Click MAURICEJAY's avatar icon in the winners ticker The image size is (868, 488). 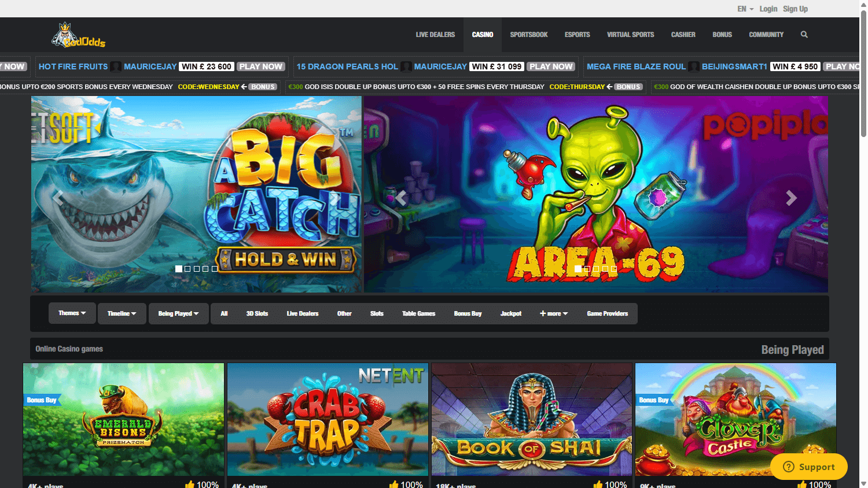pyautogui.click(x=115, y=66)
